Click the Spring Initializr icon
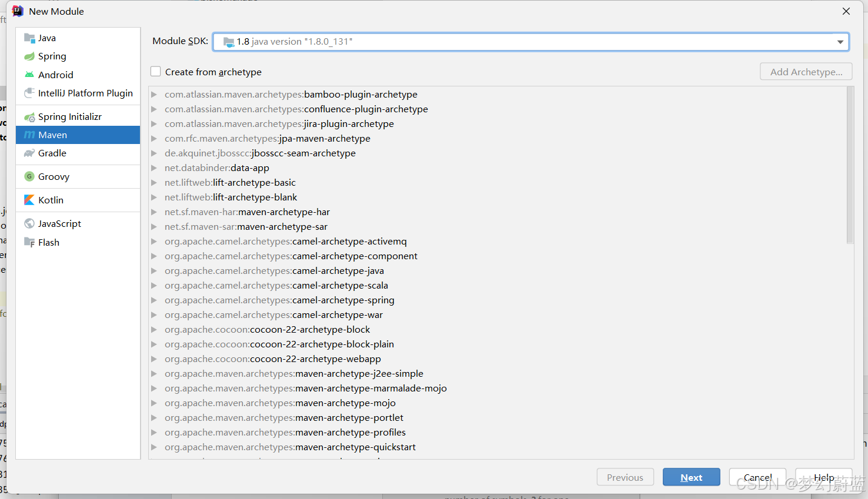The height and width of the screenshot is (499, 868). 29,117
